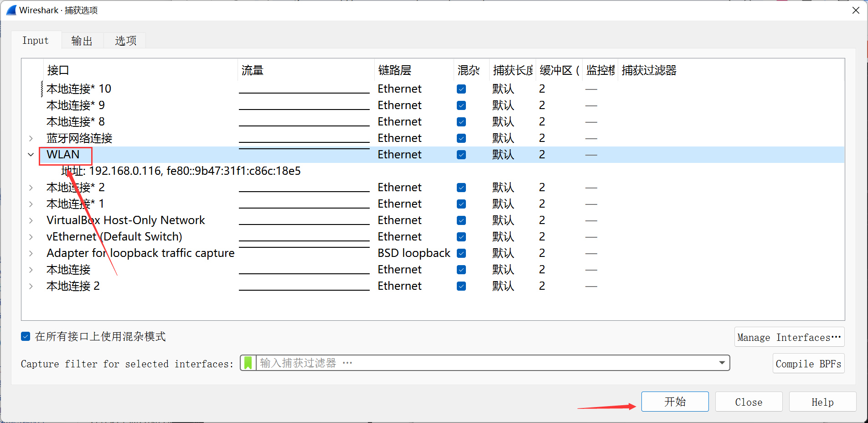The image size is (868, 423).
Task: Switch to the 选项 tab
Action: pos(125,41)
